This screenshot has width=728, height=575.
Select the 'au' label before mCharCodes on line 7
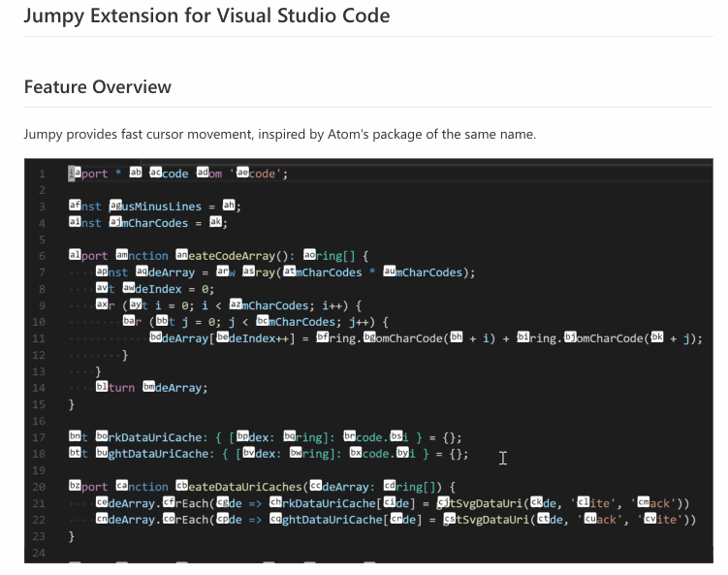tap(391, 272)
